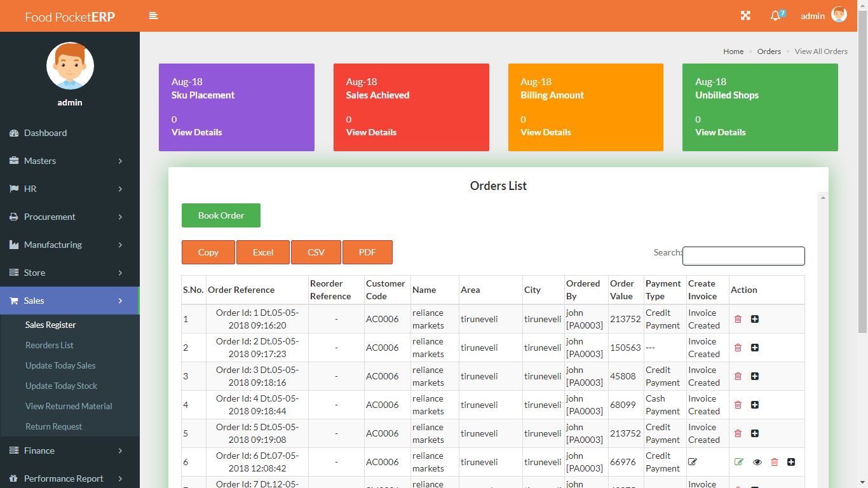The height and width of the screenshot is (488, 868).
Task: Open the admin user dropdown in header
Action: pyautogui.click(x=823, y=16)
